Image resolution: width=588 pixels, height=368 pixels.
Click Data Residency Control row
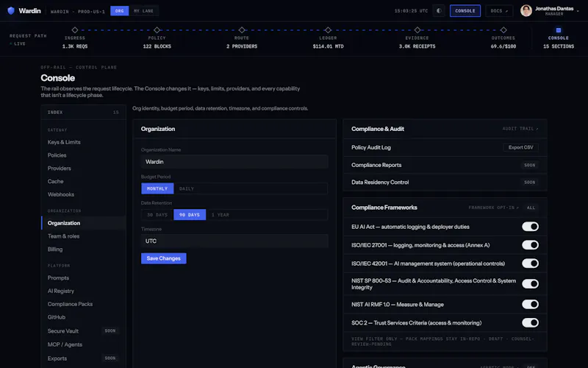[445, 182]
